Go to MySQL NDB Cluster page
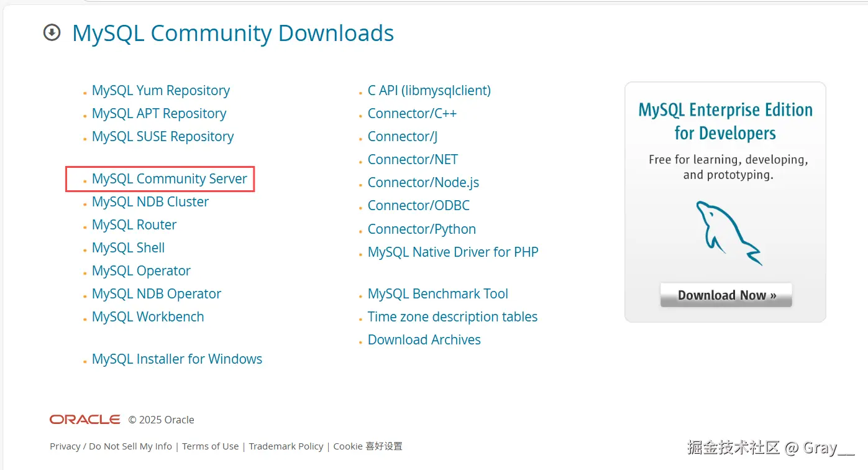The image size is (868, 470). click(x=150, y=202)
